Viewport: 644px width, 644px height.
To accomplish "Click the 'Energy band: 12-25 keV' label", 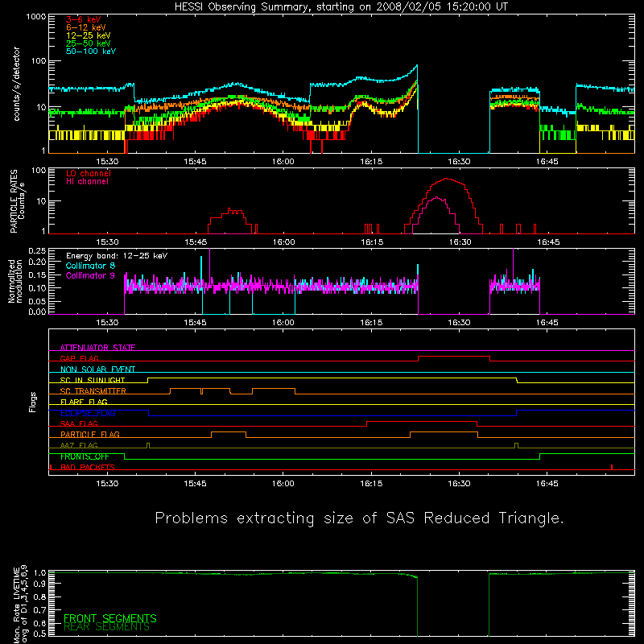I will (117, 256).
